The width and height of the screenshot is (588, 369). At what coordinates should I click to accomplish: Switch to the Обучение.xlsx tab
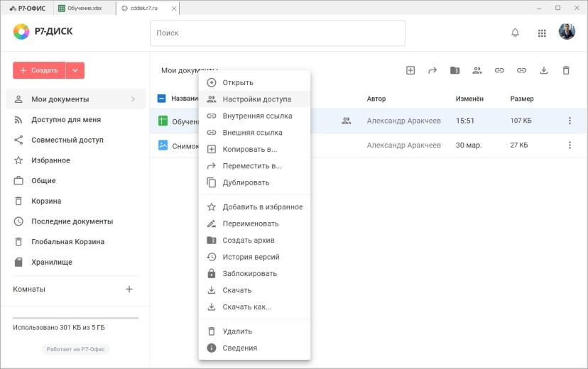85,8
